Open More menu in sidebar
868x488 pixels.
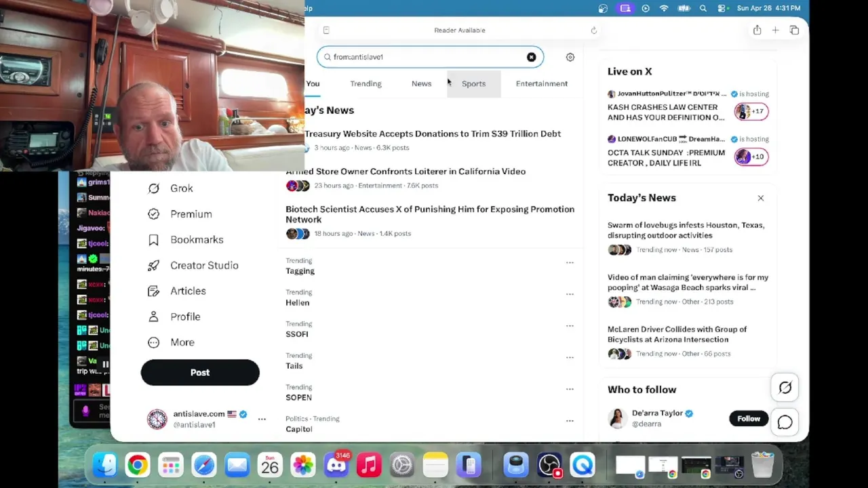(171, 343)
